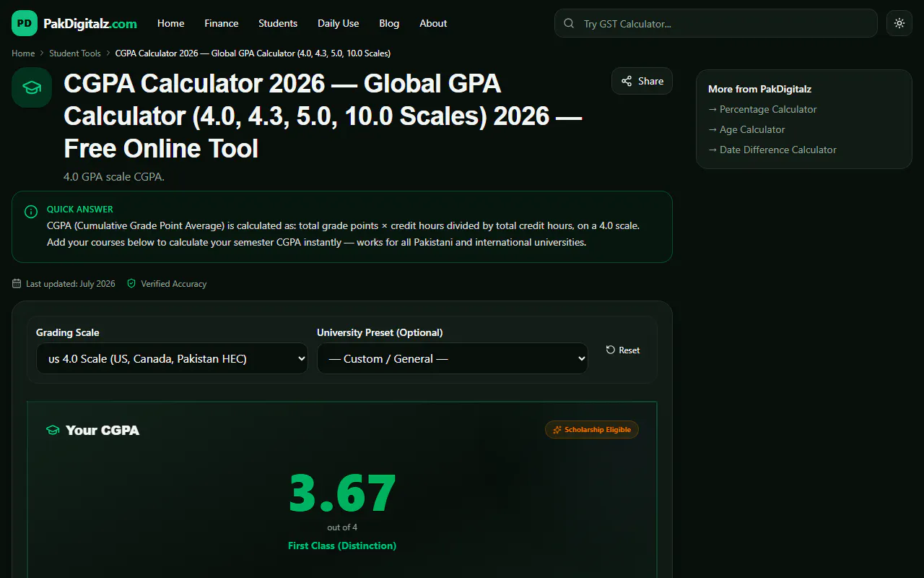Open the Students menu item
Image resolution: width=924 pixels, height=578 pixels.
click(278, 23)
